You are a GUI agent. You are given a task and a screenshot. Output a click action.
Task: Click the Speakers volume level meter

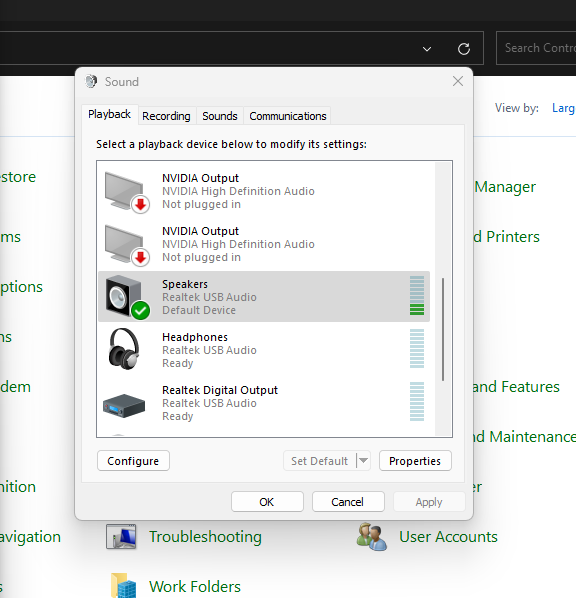pos(417,296)
